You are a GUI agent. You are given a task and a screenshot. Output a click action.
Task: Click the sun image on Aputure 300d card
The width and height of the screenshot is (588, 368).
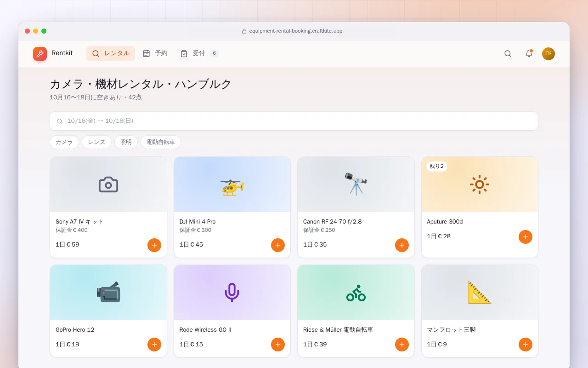[480, 184]
